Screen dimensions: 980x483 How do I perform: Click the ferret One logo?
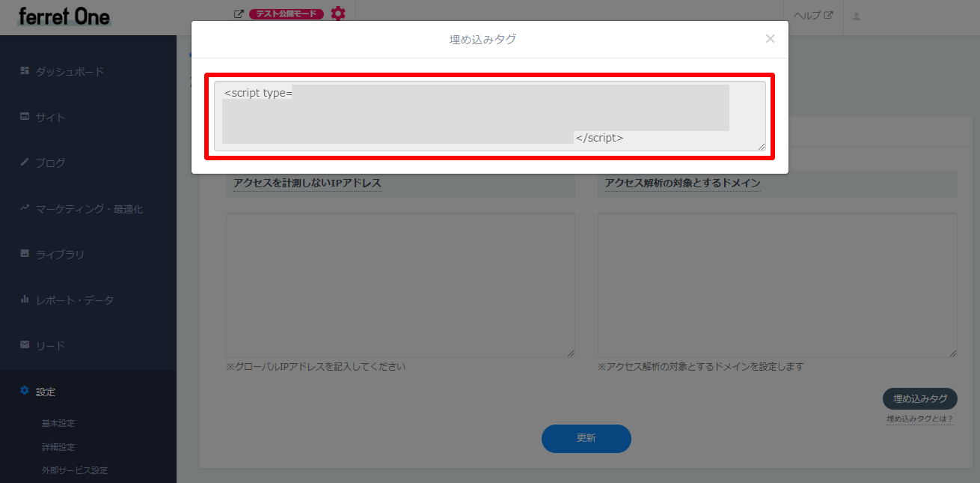[x=64, y=16]
